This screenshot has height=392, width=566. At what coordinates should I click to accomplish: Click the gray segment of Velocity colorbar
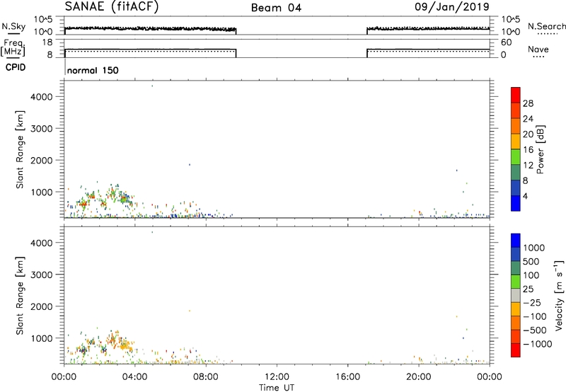[x=516, y=295]
